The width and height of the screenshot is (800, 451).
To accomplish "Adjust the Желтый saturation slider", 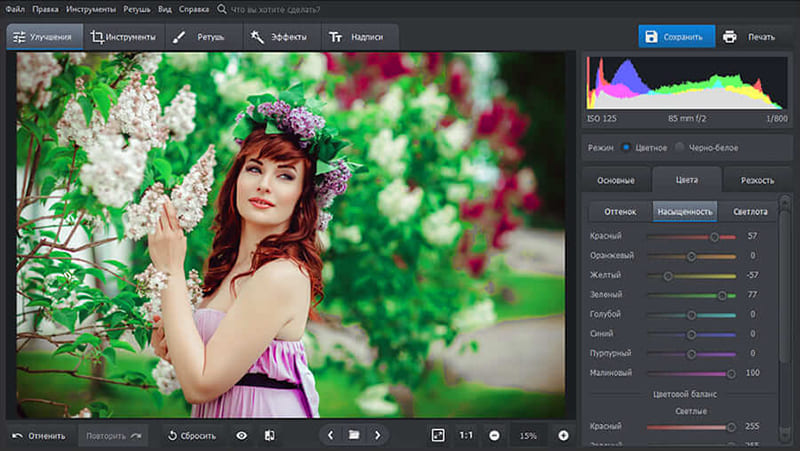I will pos(691,276).
